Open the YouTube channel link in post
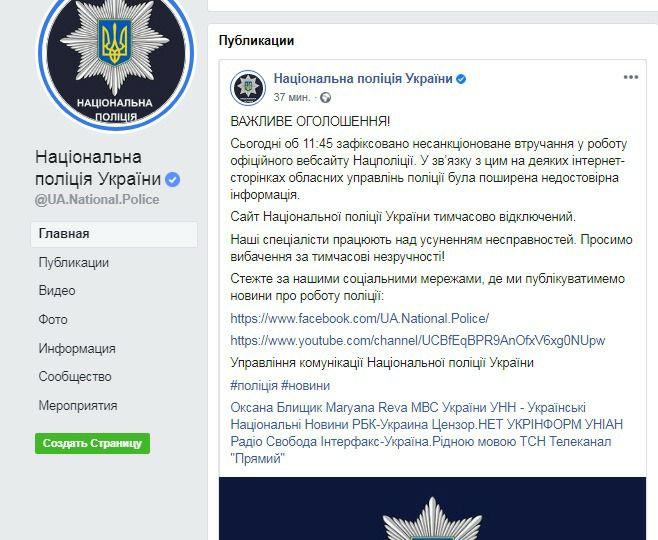Screen dimensions: 658x540 (x=418, y=341)
